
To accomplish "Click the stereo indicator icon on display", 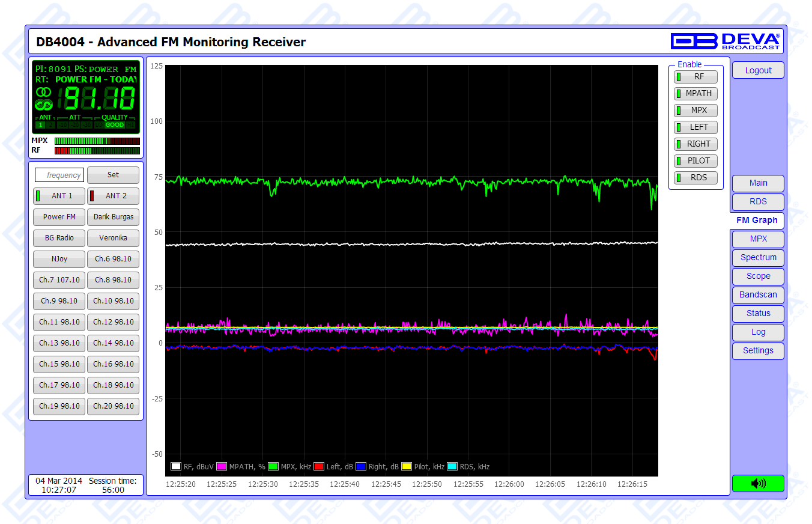I will 43,92.
